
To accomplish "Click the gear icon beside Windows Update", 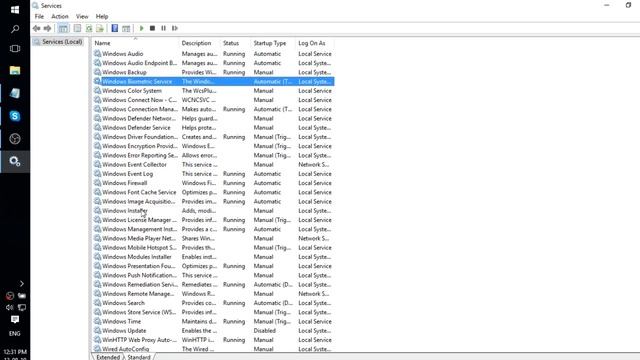I will pyautogui.click(x=97, y=331).
